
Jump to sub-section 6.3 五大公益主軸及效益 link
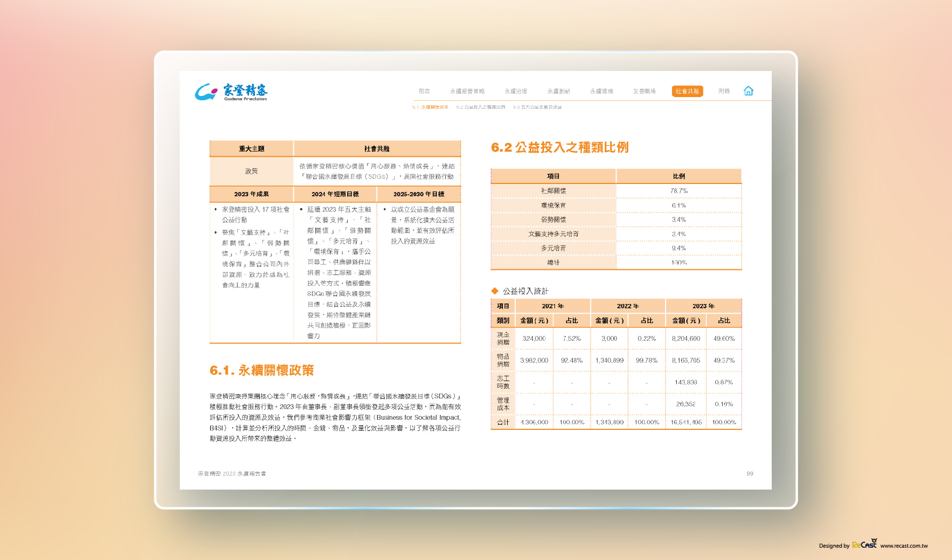point(538,107)
